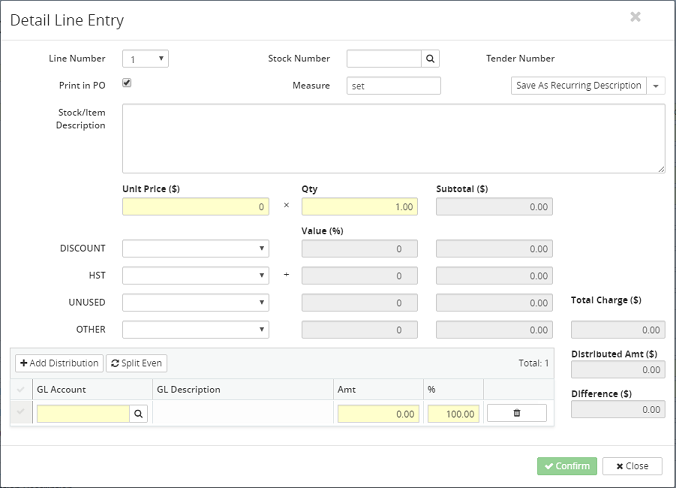The image size is (676, 488).
Task: Click the Close button at bottom
Action: pos(632,466)
